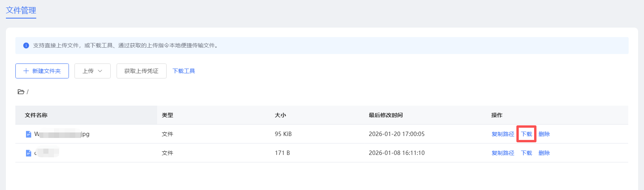Select the root path slash in breadcrumb
The height and width of the screenshot is (190, 644).
pyautogui.click(x=28, y=92)
